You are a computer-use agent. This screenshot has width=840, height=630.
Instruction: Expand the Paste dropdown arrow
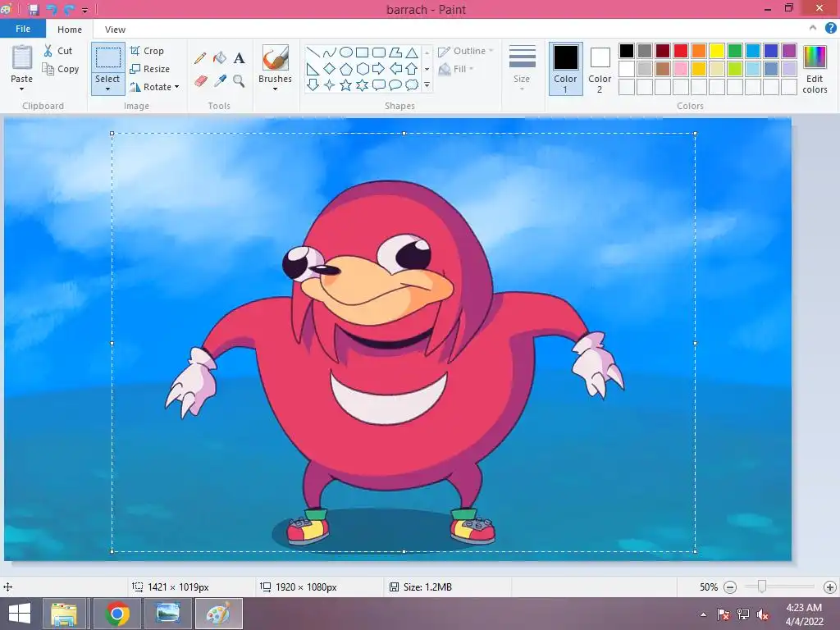click(21, 89)
